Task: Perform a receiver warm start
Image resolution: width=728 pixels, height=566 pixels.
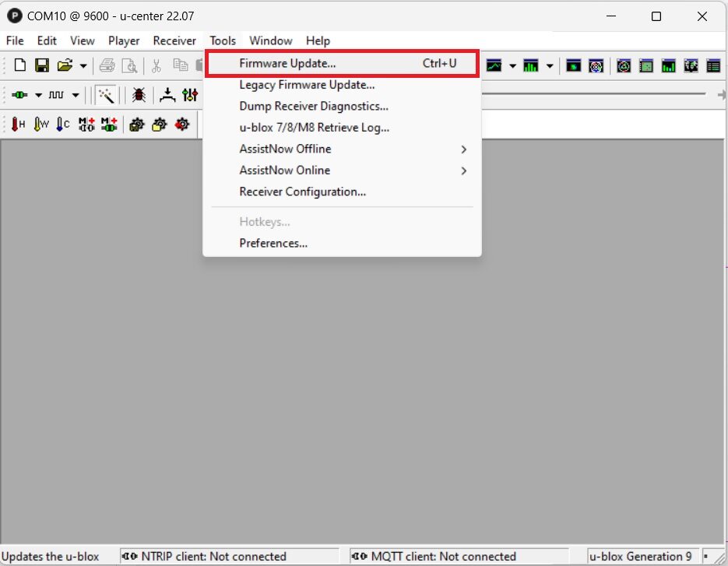Action: click(x=40, y=124)
